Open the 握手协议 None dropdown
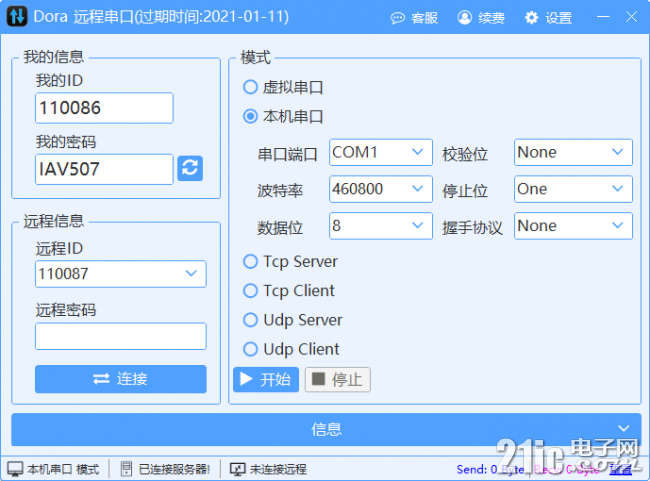The width and height of the screenshot is (650, 481). coord(573,226)
